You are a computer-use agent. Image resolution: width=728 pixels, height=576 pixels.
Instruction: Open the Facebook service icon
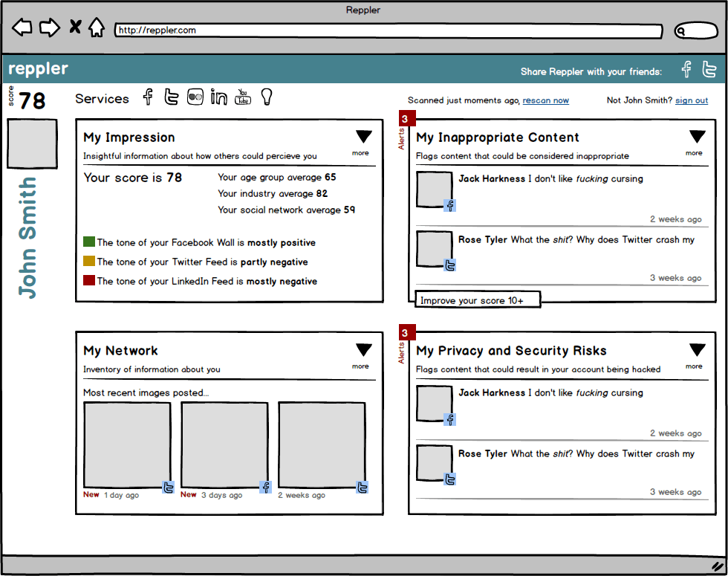pyautogui.click(x=148, y=97)
